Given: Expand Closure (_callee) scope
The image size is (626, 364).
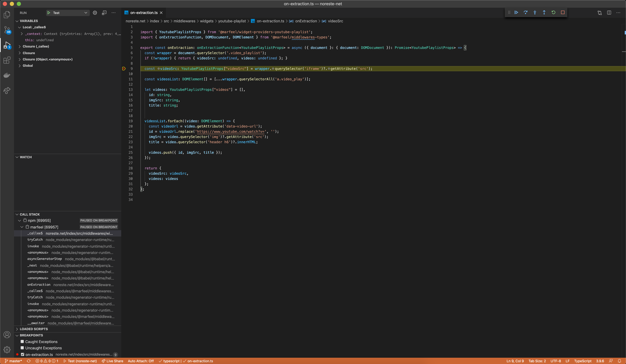Looking at the screenshot, I should click(x=20, y=46).
